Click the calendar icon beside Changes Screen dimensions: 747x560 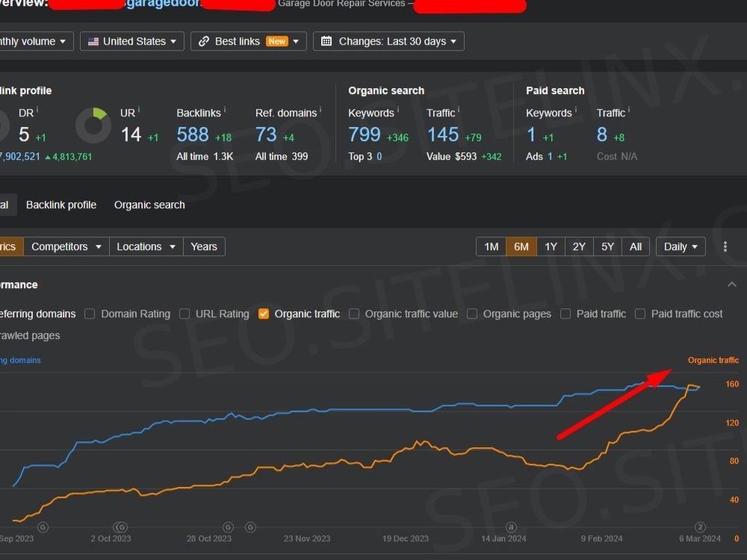coord(326,41)
